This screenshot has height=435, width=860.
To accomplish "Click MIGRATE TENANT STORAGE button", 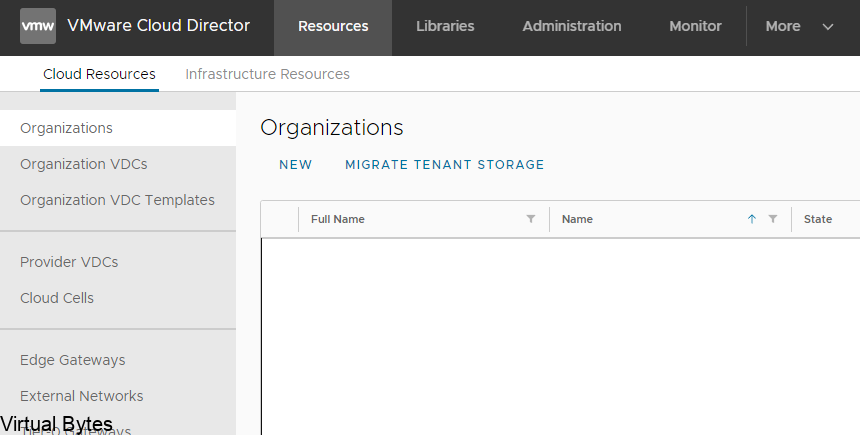I will (444, 165).
